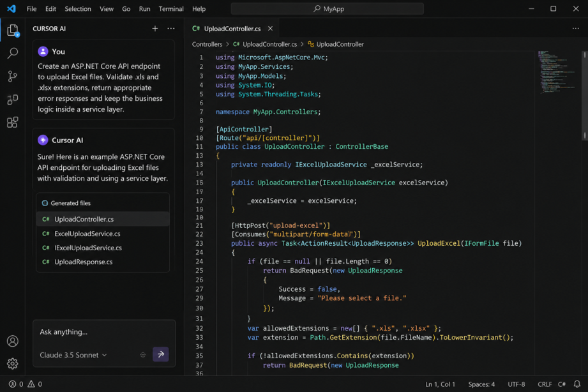Click the CURSOR AI panel title
This screenshot has height=392, width=588.
coord(49,29)
